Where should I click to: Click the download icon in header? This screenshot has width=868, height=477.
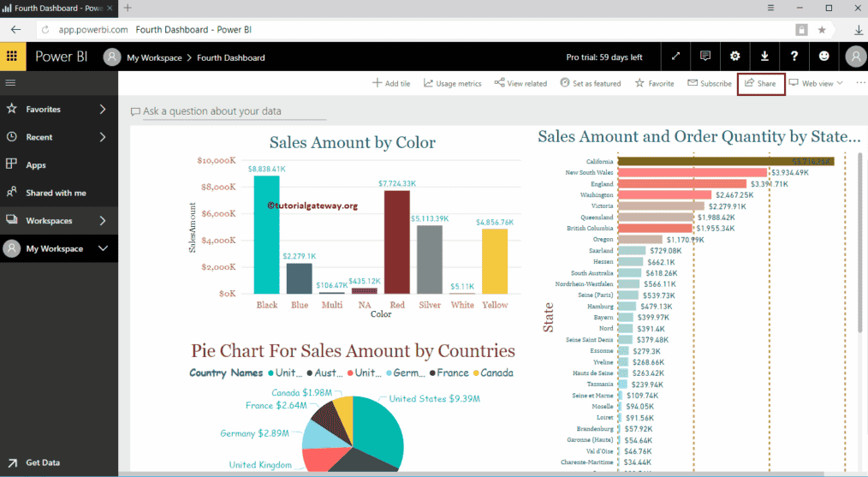click(764, 57)
